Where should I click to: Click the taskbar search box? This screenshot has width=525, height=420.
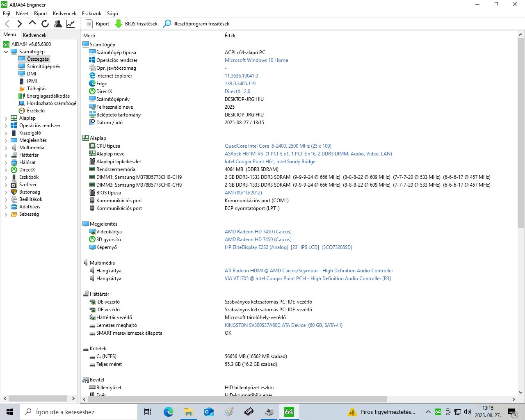tap(79, 412)
